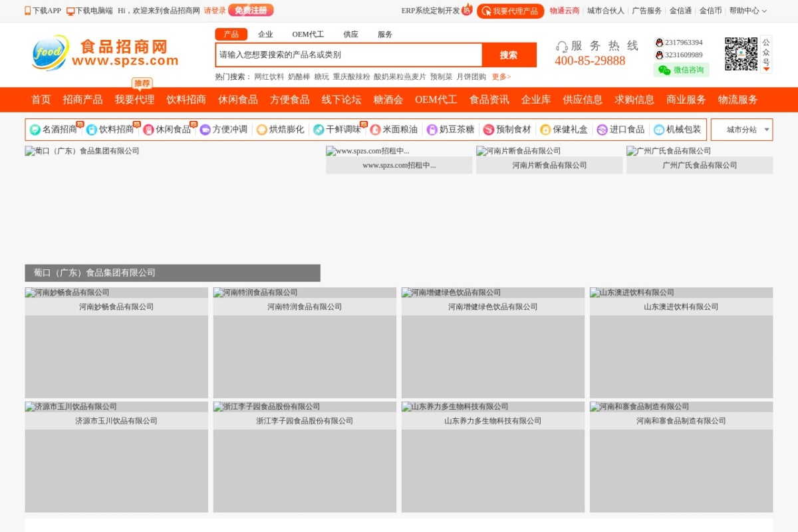Click hot search term 月饼团购
Screen dimensions: 798x532
coord(471,77)
